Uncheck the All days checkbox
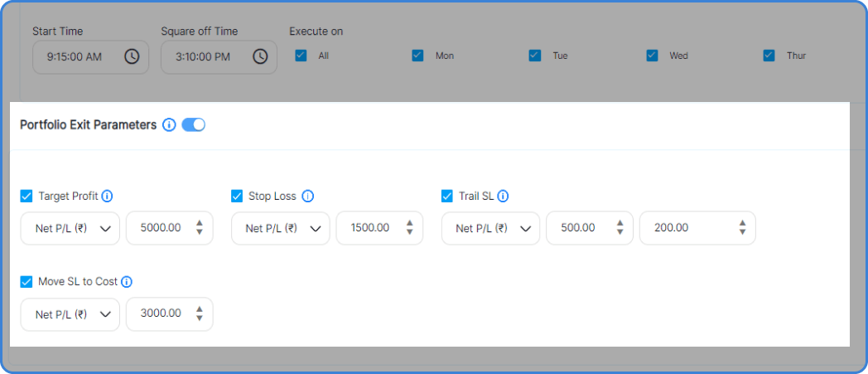Screen dimensions: 868x374 [301, 56]
